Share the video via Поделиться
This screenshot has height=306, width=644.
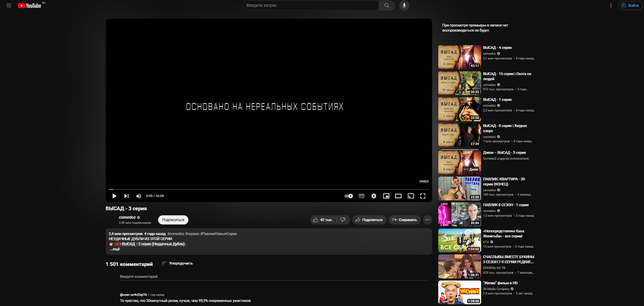tap(369, 220)
